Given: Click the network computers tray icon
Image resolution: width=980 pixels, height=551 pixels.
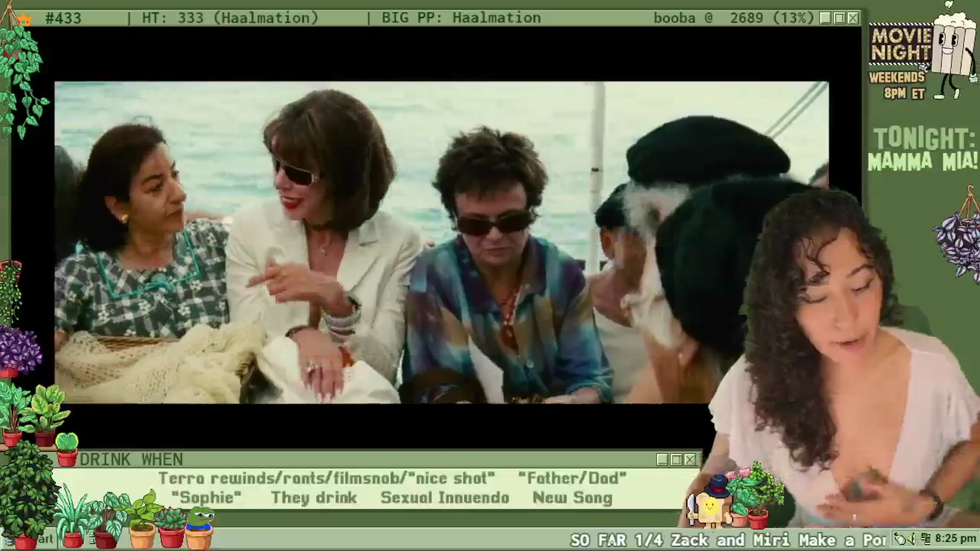Looking at the screenshot, I should [926, 539].
